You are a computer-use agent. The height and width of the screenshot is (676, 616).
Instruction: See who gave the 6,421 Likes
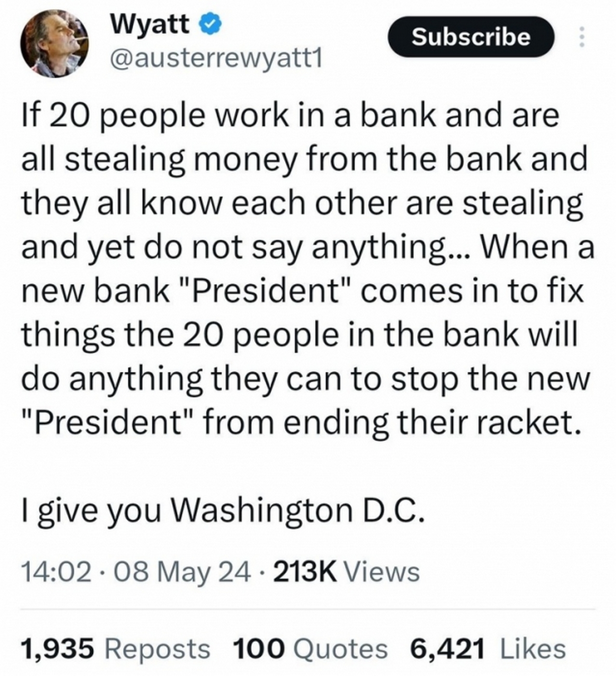[487, 648]
